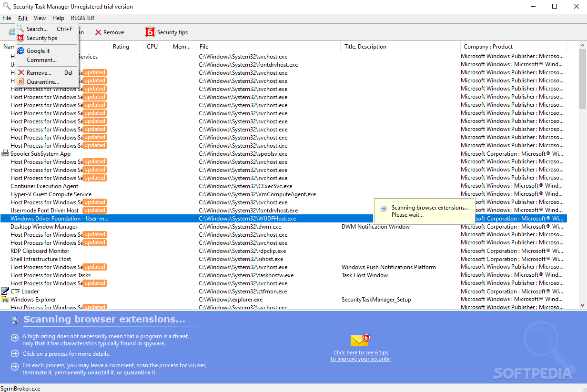Viewport: 587px width, 392px height.
Task: Select Hyper-V Guest Compute Service row
Action: [283, 194]
